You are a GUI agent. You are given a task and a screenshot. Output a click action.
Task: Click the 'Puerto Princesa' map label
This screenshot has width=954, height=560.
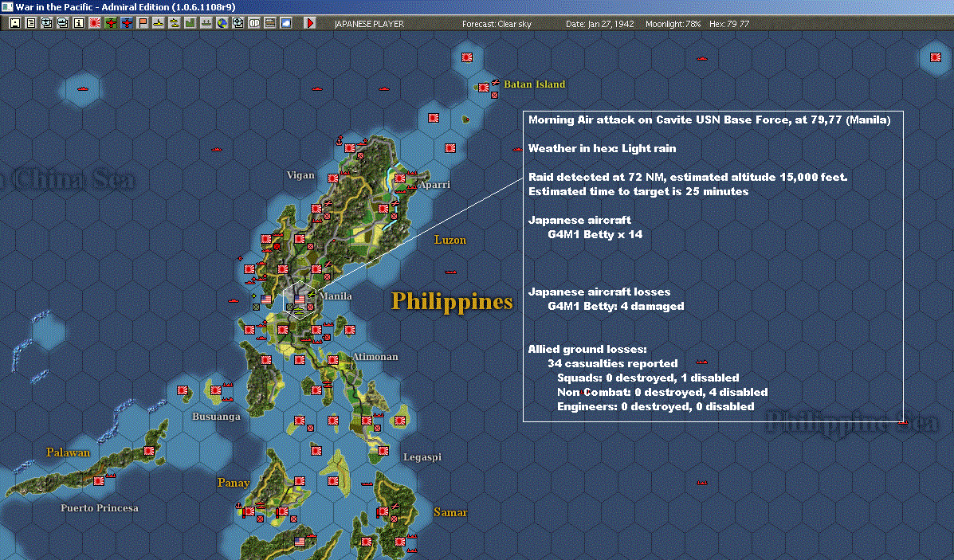(x=99, y=507)
